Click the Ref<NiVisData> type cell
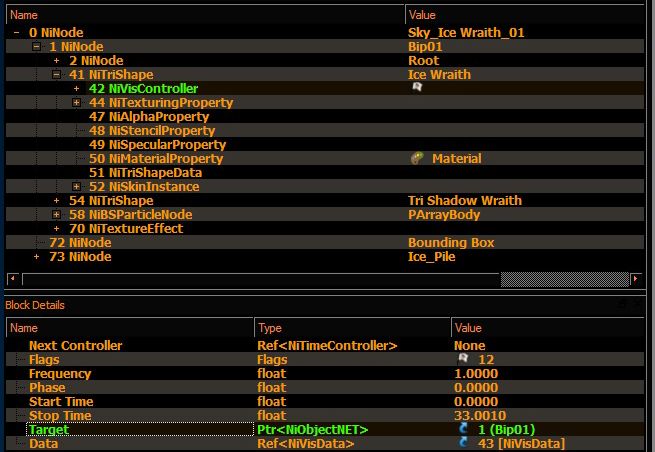The image size is (655, 452). [305, 443]
